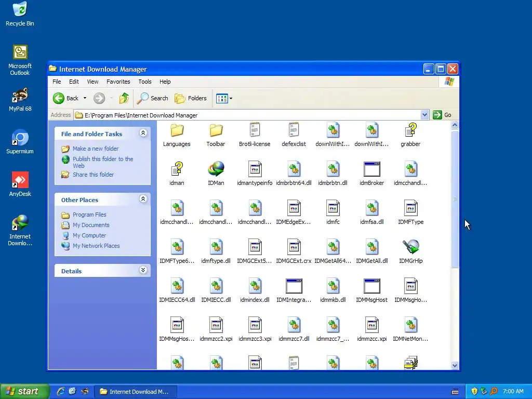Select the IDMMsgHost application
Image resolution: width=532 pixels, height=399 pixels.
pos(372,291)
